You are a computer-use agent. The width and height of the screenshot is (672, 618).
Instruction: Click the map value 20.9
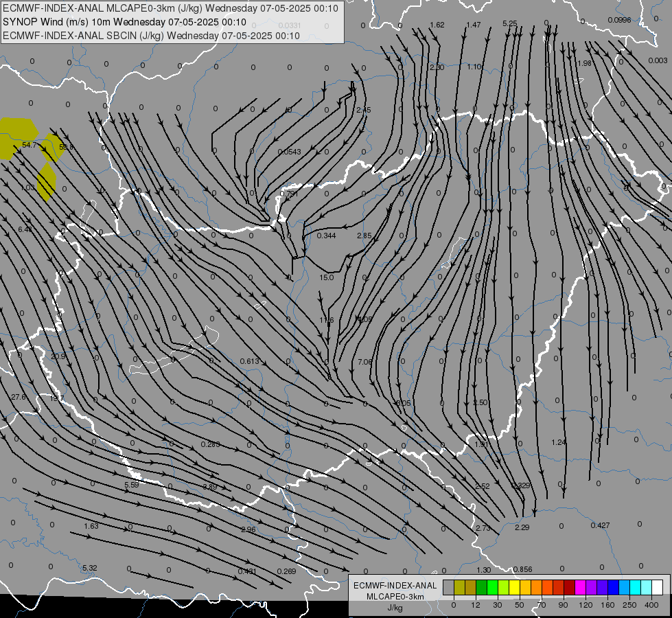point(58,356)
